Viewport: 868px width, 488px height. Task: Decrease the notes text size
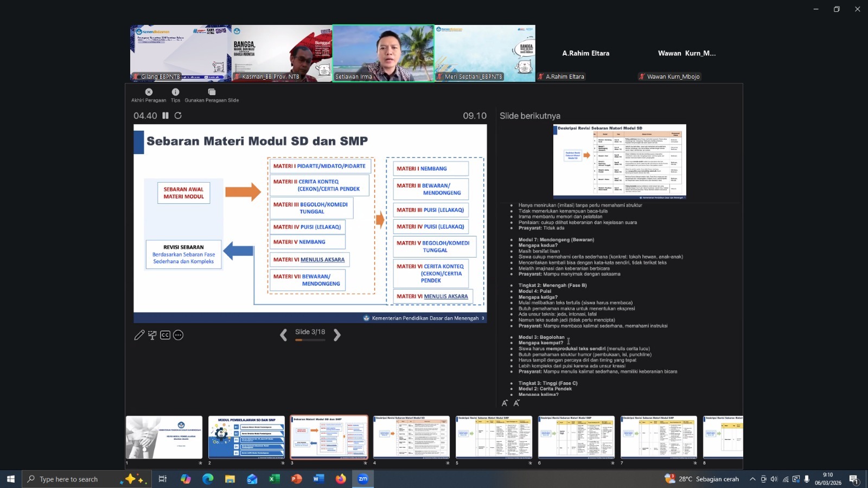pyautogui.click(x=516, y=403)
